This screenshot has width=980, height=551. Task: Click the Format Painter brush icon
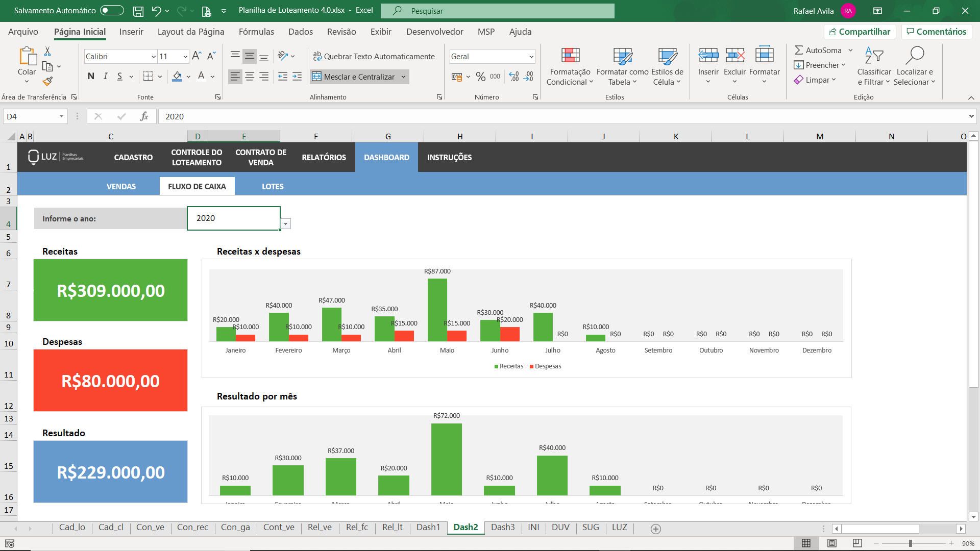pyautogui.click(x=47, y=81)
